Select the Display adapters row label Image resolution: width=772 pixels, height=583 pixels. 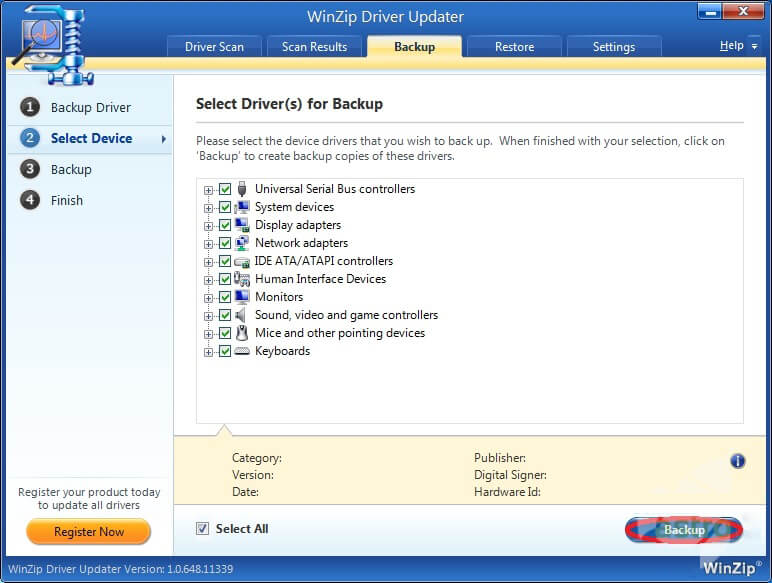[x=298, y=225]
